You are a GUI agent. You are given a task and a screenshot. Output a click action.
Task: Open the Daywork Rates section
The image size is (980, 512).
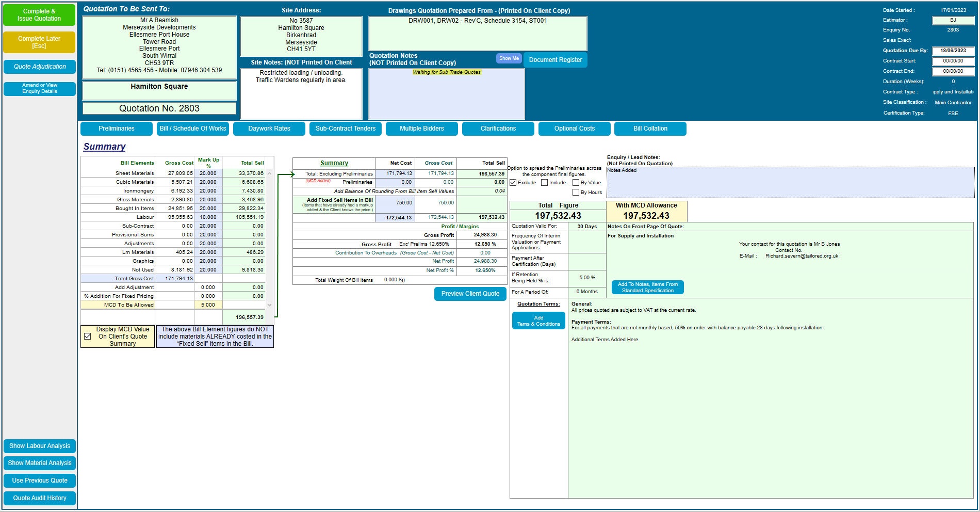(x=269, y=129)
